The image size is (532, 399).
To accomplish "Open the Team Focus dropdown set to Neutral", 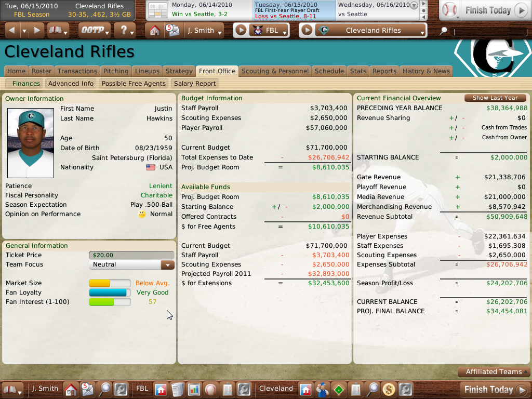I will point(131,265).
